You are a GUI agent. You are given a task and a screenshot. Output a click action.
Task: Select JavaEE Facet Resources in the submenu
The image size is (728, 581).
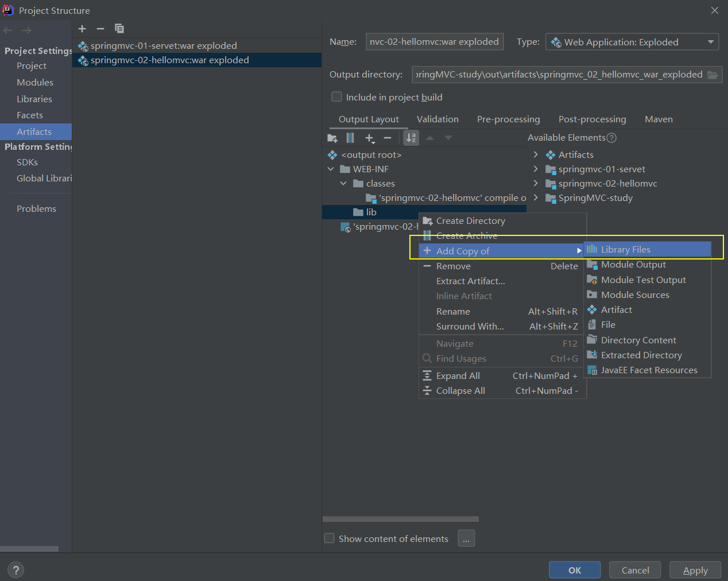point(648,370)
